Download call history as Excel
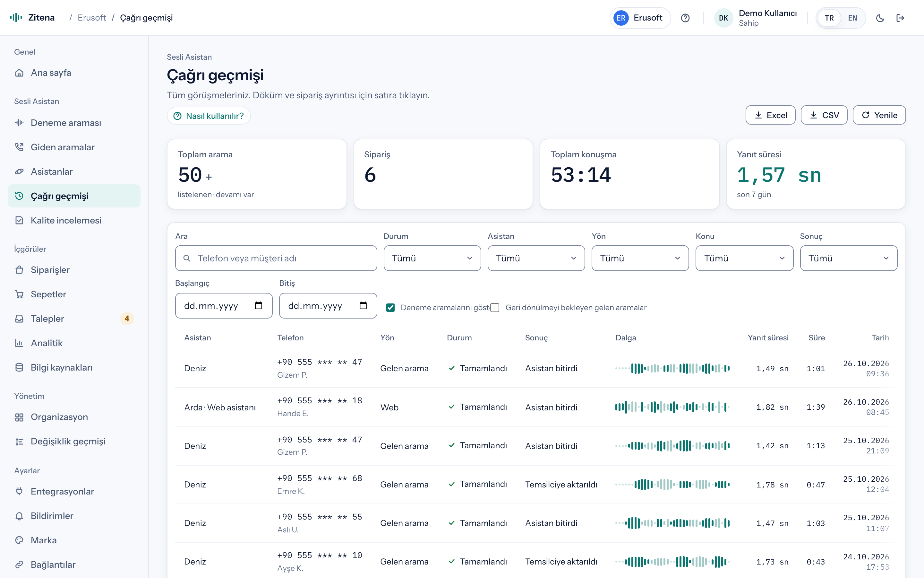The image size is (924, 578). [771, 115]
